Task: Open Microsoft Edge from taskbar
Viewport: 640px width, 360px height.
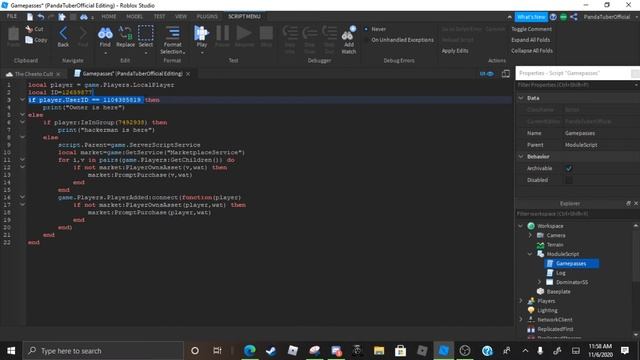Action: click(x=249, y=351)
